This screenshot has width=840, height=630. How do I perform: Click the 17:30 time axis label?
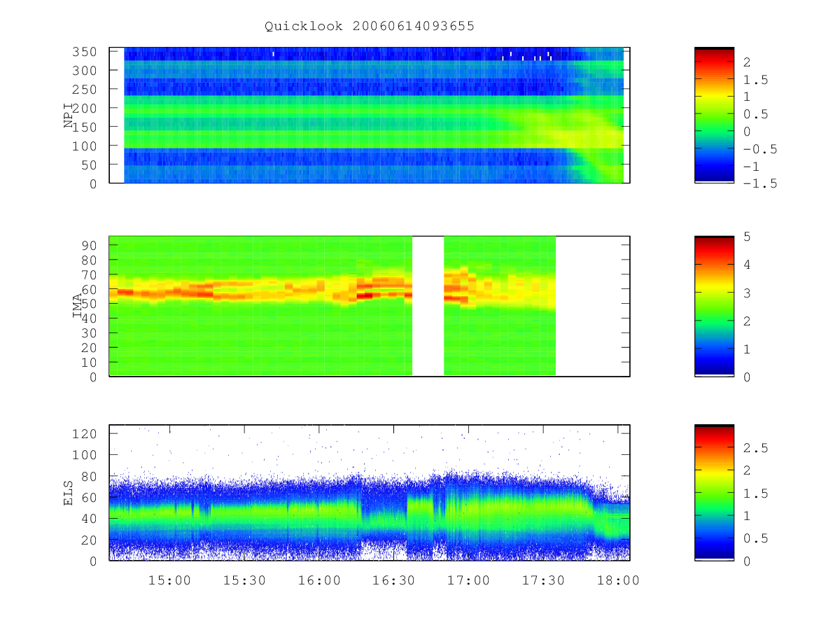(x=543, y=580)
